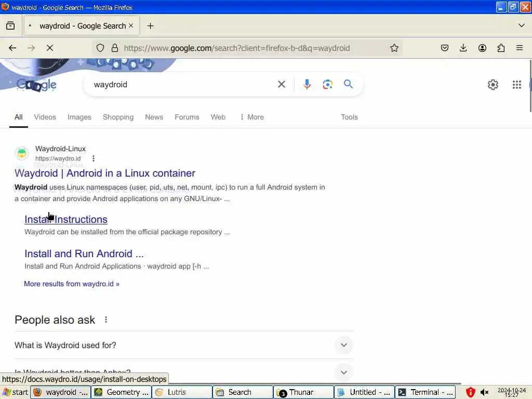The image size is (532, 399).
Task: Open People also ask options menu
Action: click(106, 320)
